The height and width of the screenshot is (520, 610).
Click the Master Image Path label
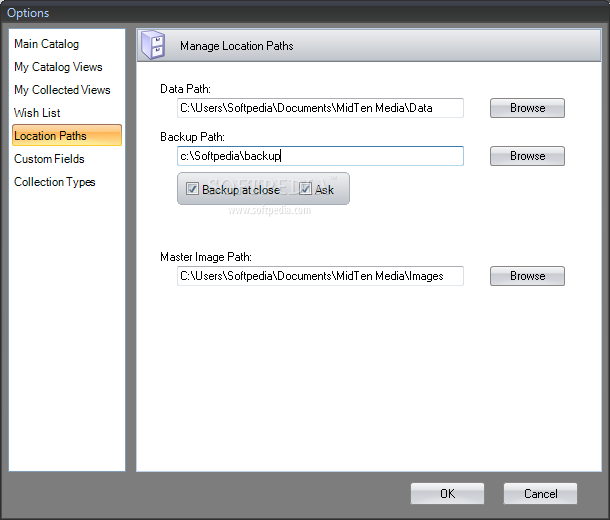tap(206, 257)
